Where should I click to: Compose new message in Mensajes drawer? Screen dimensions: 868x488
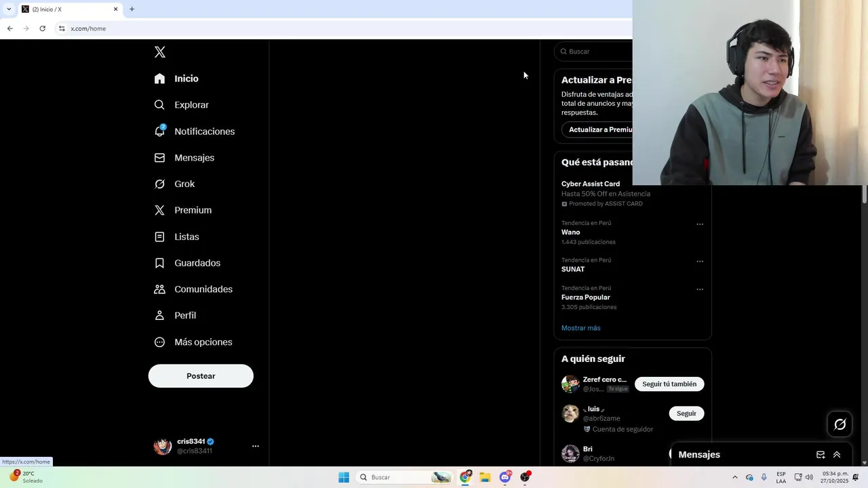click(x=821, y=455)
